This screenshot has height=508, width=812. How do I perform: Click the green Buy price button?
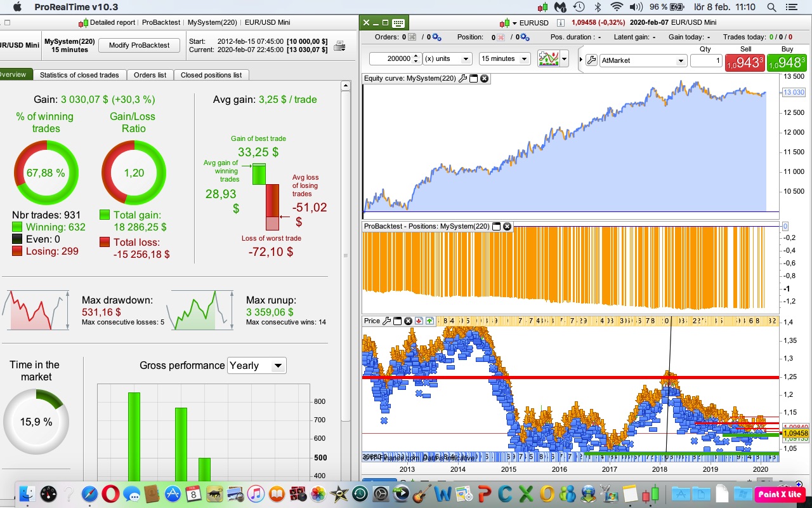(x=787, y=62)
